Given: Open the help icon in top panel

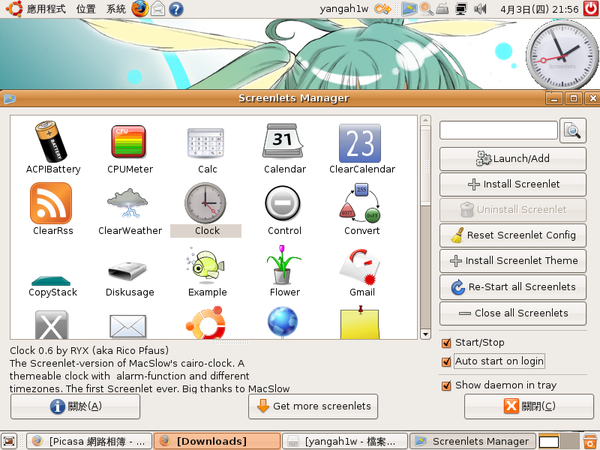Looking at the screenshot, I should [x=176, y=9].
